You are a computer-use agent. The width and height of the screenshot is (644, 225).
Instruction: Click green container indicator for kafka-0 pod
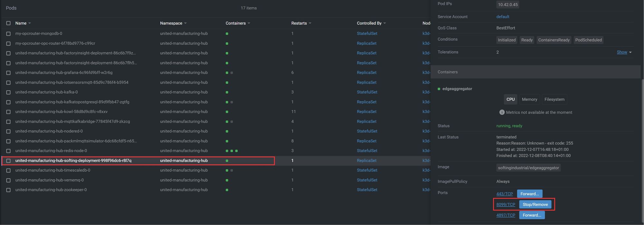(x=227, y=92)
